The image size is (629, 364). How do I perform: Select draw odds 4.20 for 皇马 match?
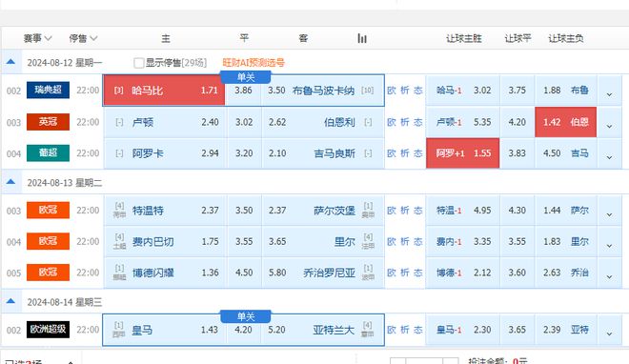[x=243, y=330]
